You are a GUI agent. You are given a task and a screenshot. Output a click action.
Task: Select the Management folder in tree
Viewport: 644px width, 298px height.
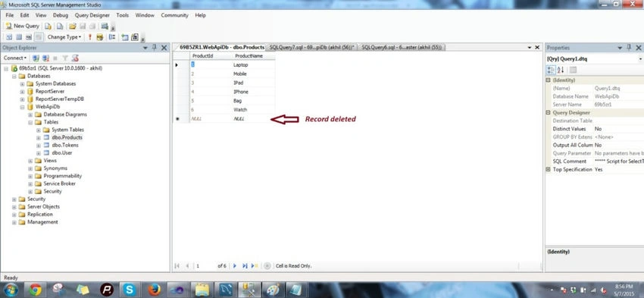click(x=42, y=222)
